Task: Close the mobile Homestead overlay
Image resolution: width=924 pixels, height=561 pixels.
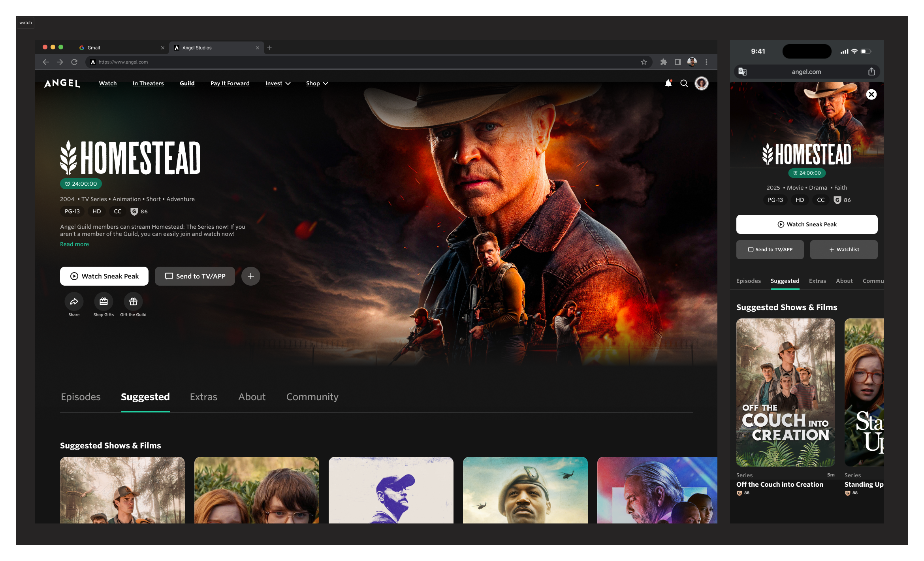Action: coord(871,94)
